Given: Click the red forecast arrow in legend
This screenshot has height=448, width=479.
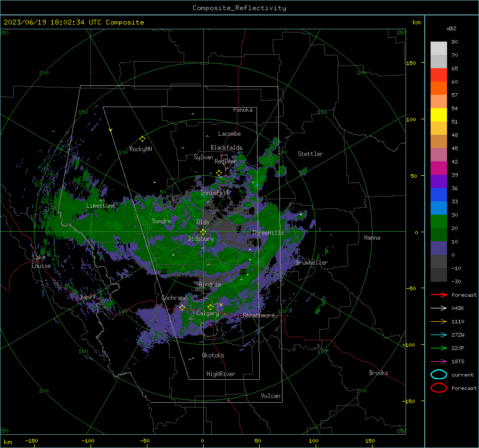Looking at the screenshot, I should click(x=439, y=295).
